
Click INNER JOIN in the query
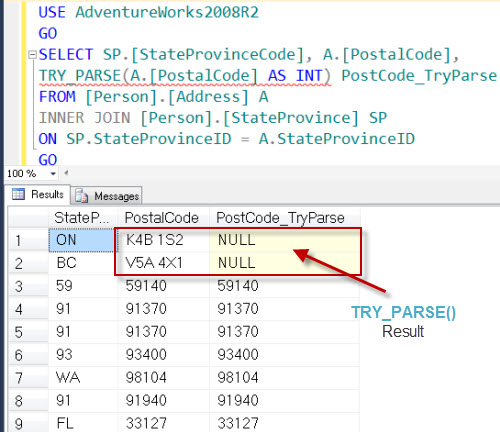pyautogui.click(x=85, y=118)
